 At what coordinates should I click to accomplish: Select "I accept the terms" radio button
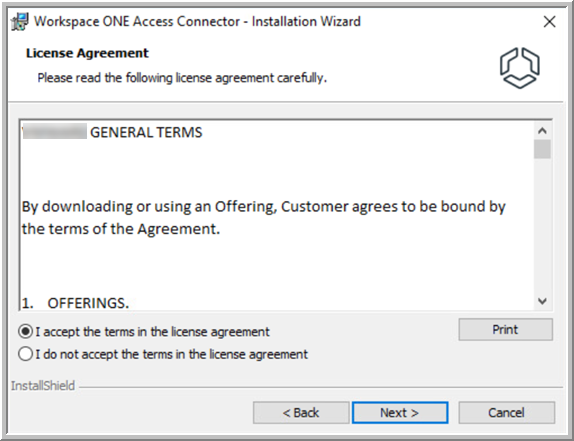pyautogui.click(x=26, y=332)
